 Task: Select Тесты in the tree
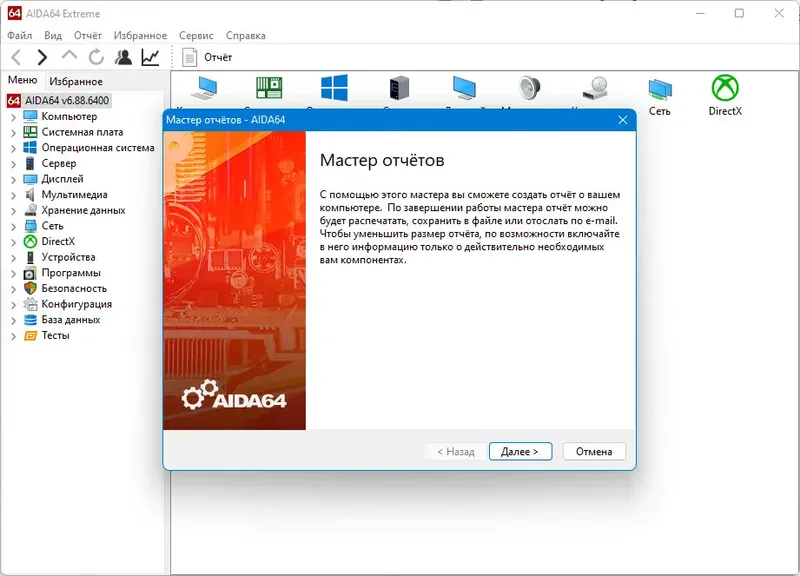[x=55, y=336]
